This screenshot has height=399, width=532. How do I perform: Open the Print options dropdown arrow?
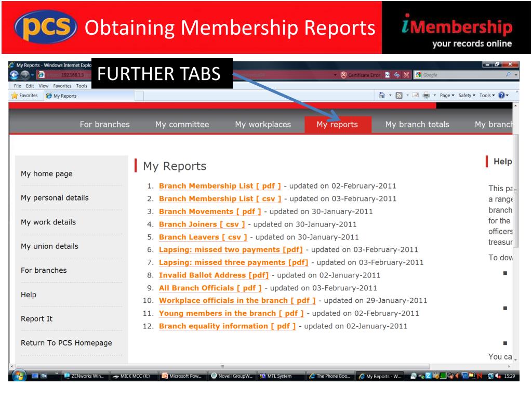pos(435,96)
